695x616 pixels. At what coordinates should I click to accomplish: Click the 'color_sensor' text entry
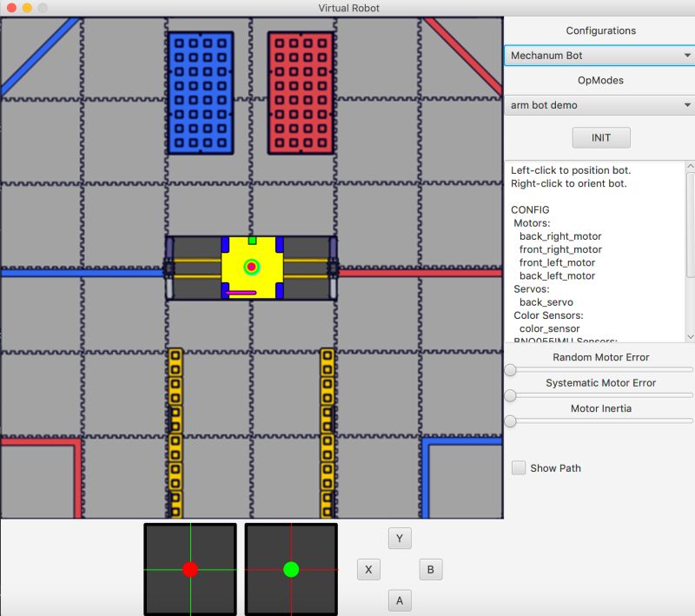[550, 328]
